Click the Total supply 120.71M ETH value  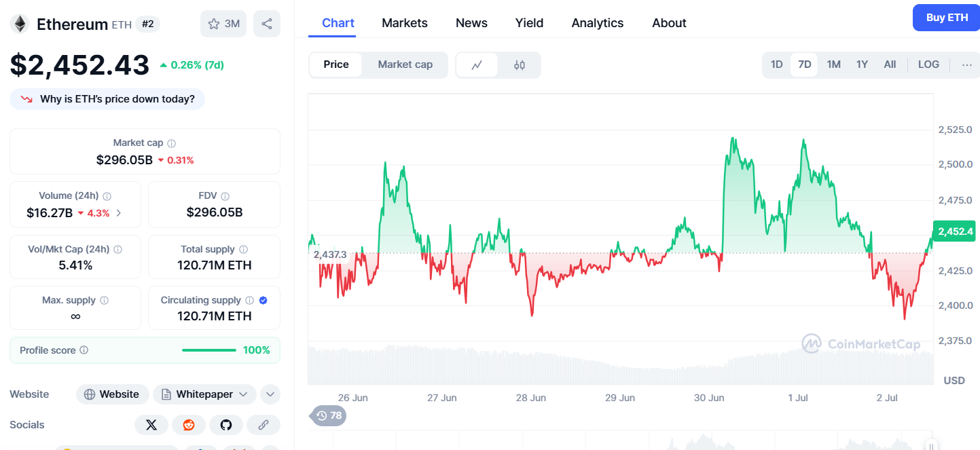pyautogui.click(x=215, y=265)
